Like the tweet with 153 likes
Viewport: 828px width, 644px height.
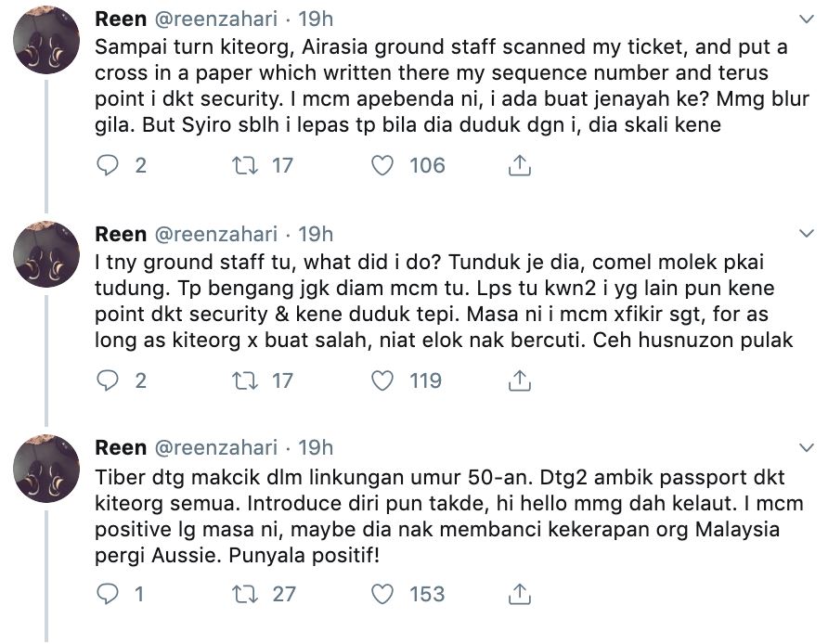coord(382,595)
